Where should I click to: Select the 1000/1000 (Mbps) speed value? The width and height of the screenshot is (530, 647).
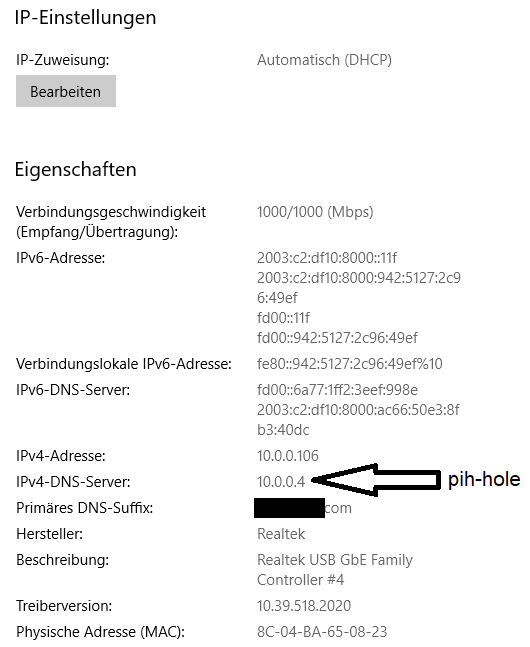[x=315, y=212]
